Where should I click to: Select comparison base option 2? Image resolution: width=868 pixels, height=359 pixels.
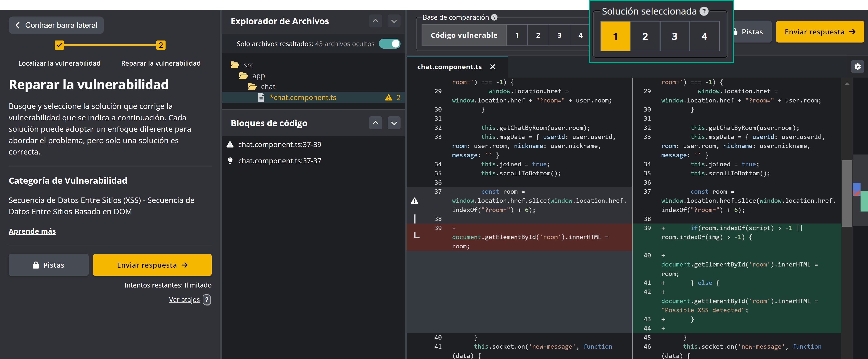[x=538, y=35]
